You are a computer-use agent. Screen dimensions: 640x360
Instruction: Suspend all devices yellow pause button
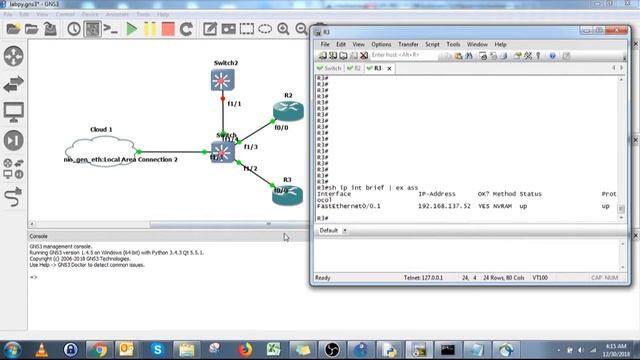click(x=150, y=29)
